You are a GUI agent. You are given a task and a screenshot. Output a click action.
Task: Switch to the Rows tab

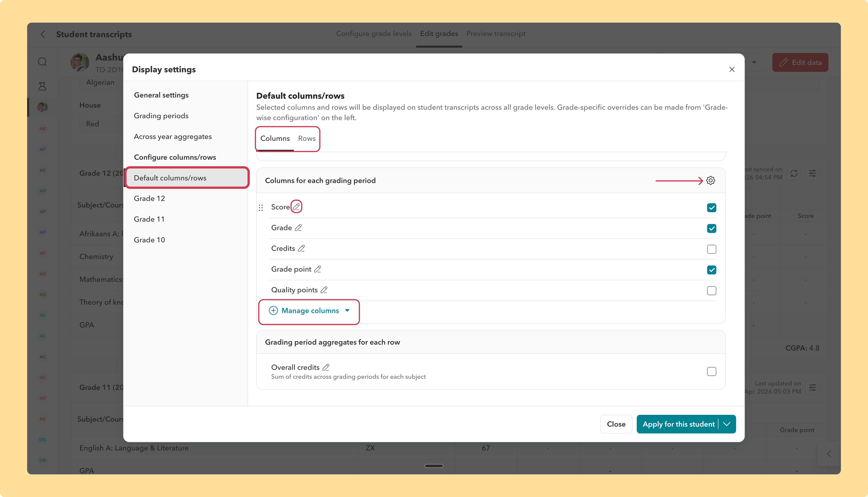[x=307, y=138]
